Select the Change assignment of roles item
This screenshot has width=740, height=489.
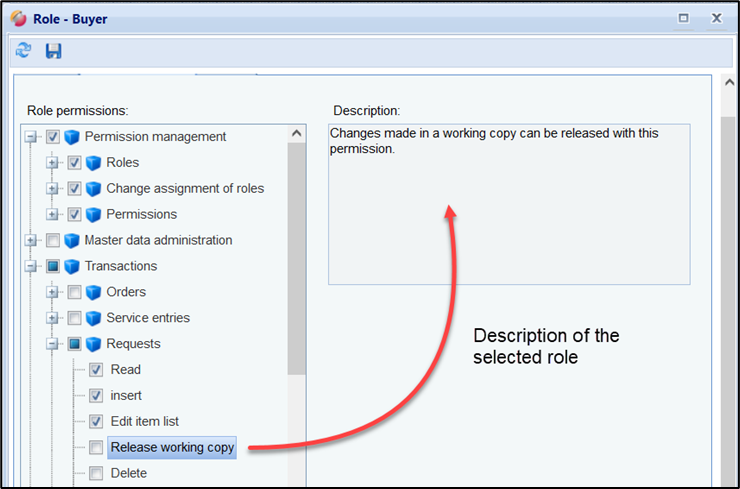185,188
